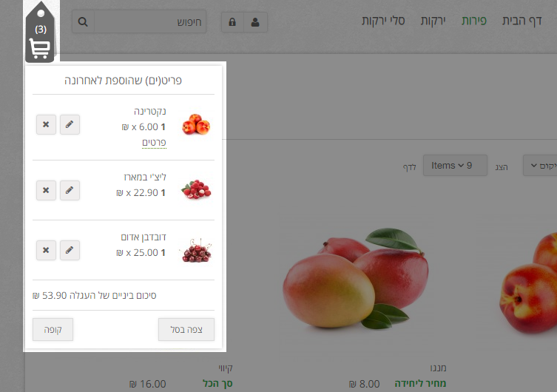
Task: Open the ירקות menu item
Action: tap(433, 21)
